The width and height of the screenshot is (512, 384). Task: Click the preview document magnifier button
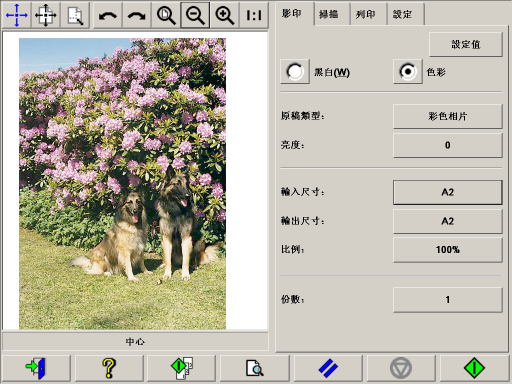254,368
